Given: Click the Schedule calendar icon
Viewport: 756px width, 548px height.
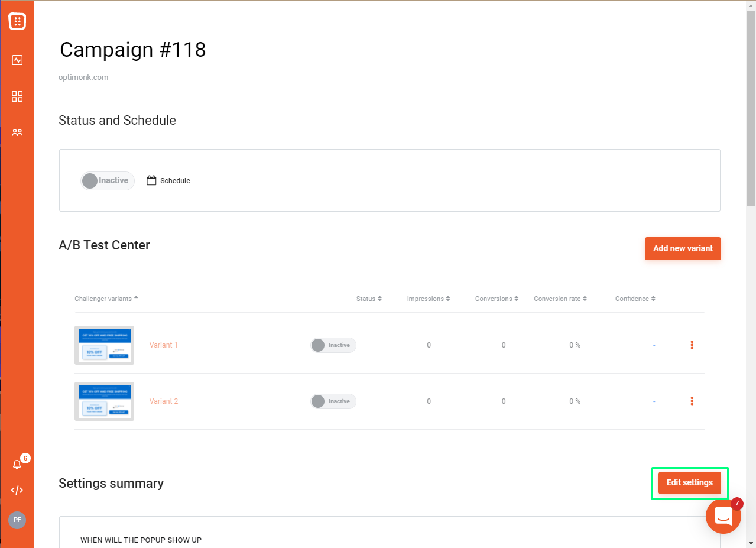Looking at the screenshot, I should coord(151,180).
